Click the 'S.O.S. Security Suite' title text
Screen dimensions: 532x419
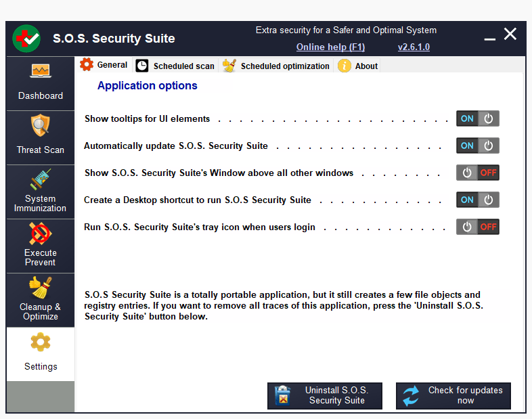[114, 39]
